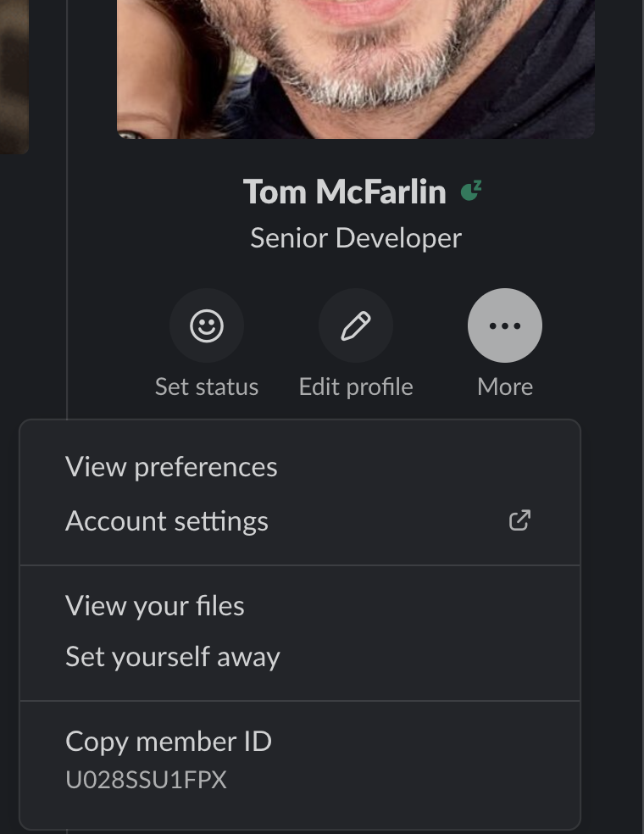Click the Edit profile label
This screenshot has height=834, width=644.
(x=356, y=386)
